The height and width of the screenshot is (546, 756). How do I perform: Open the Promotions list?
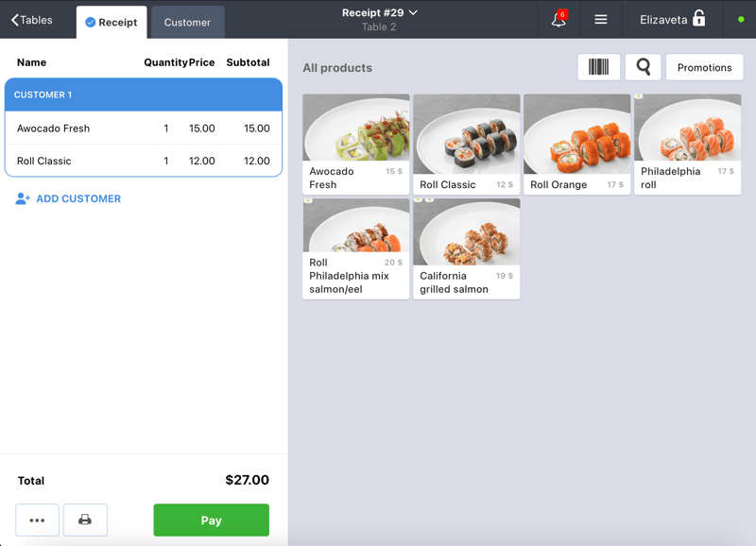click(704, 68)
